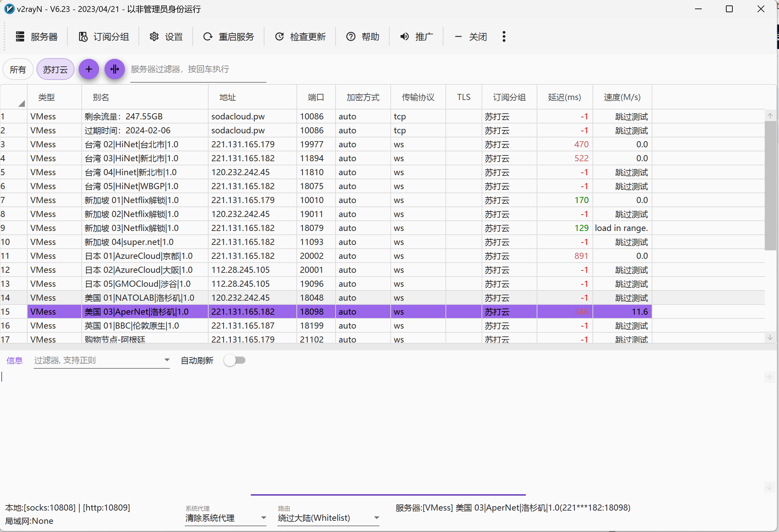Open the 设置 settings menu
This screenshot has height=532, width=779.
(x=166, y=36)
